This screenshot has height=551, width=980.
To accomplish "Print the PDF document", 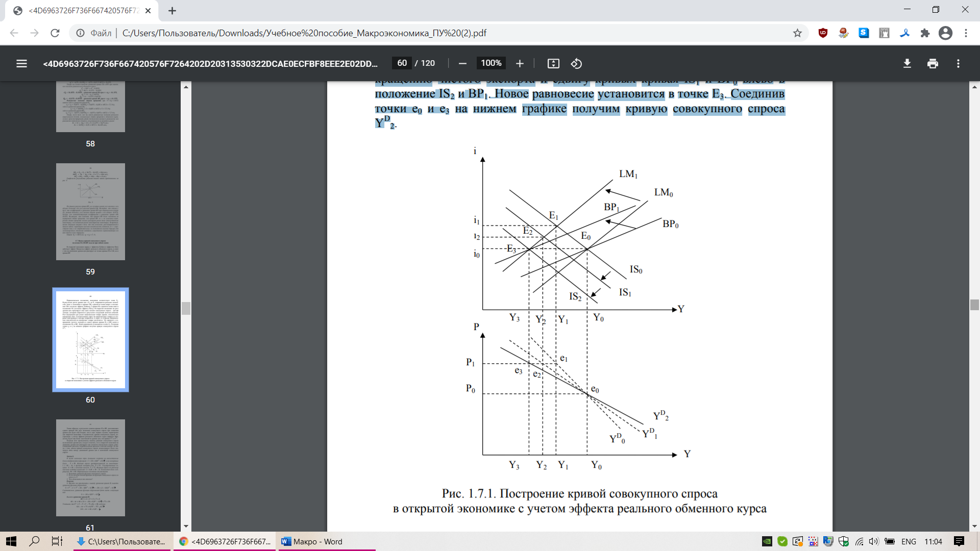I will [x=933, y=63].
